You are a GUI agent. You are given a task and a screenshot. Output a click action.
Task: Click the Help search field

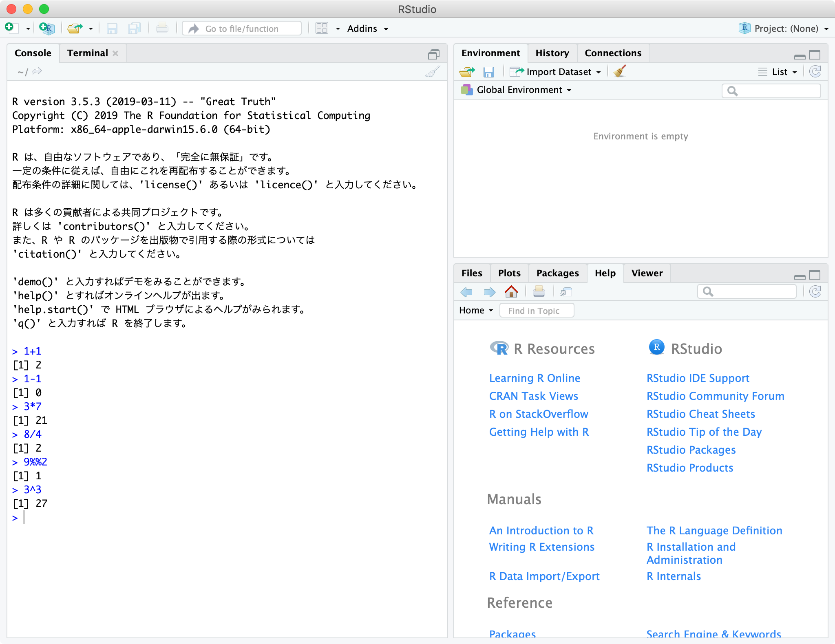point(747,292)
